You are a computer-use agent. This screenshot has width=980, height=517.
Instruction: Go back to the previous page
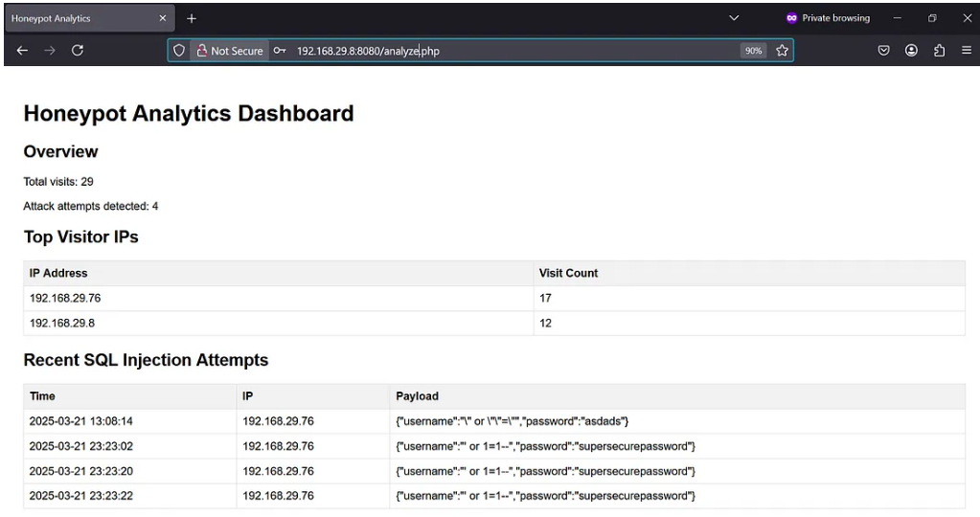22,51
